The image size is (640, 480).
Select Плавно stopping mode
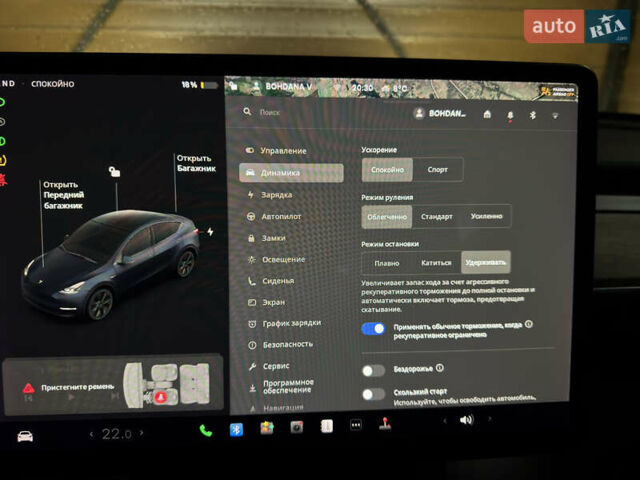[387, 263]
